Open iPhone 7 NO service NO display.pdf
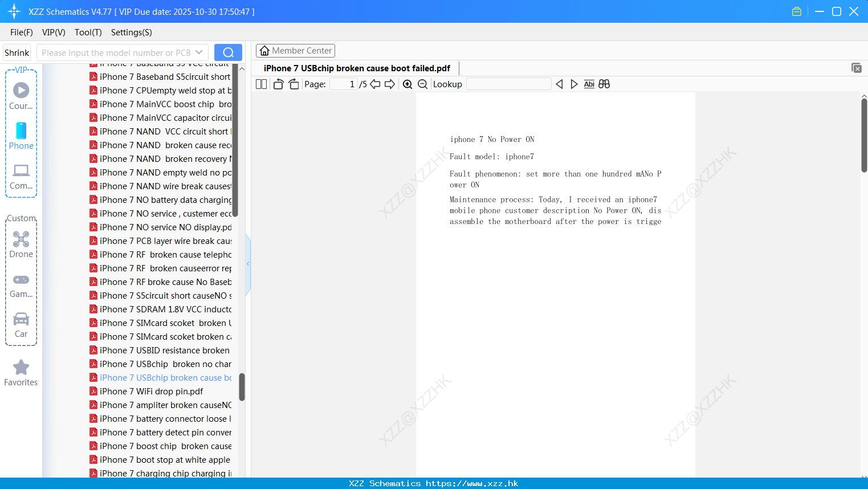 [160, 227]
